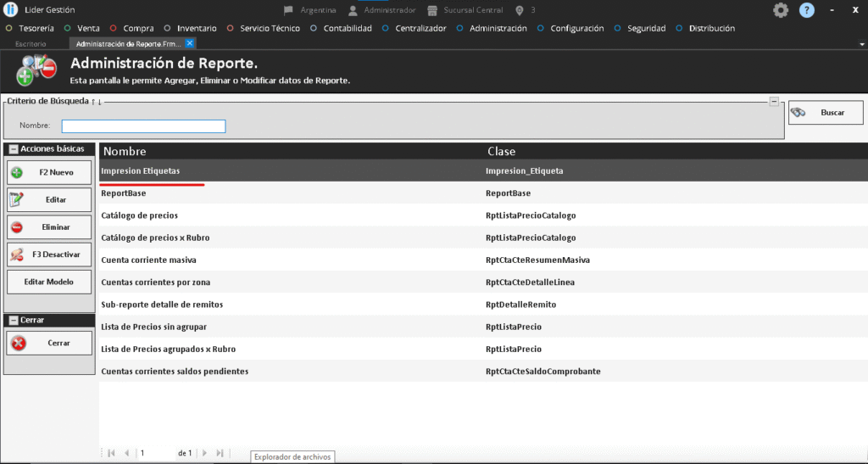868x464 pixels.
Task: Click the Editar Modelo button
Action: (49, 282)
